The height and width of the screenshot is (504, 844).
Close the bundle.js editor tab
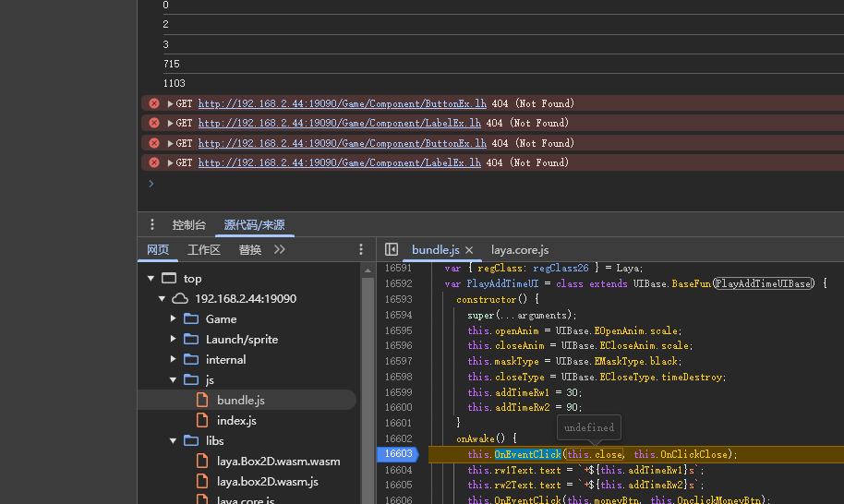point(469,250)
